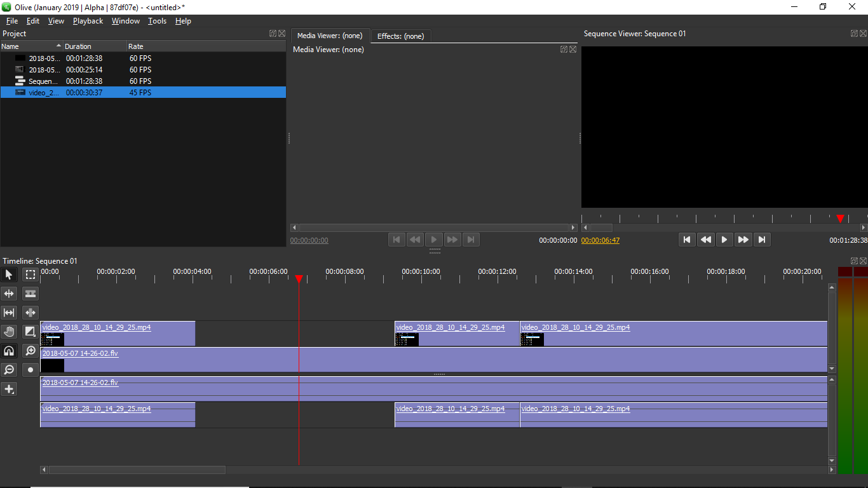Image resolution: width=868 pixels, height=488 pixels.
Task: Open the Help menu
Action: (x=183, y=21)
